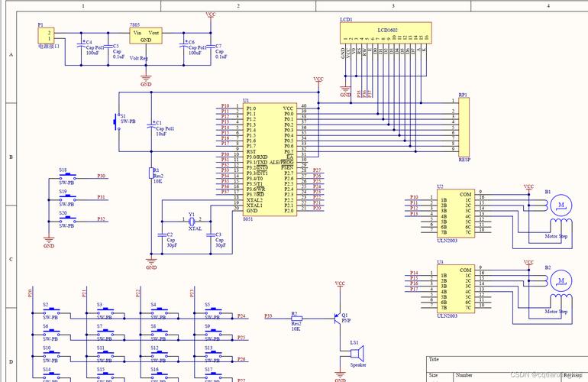Select the LCD1602 display component
The width and height of the screenshot is (588, 382).
(386, 31)
